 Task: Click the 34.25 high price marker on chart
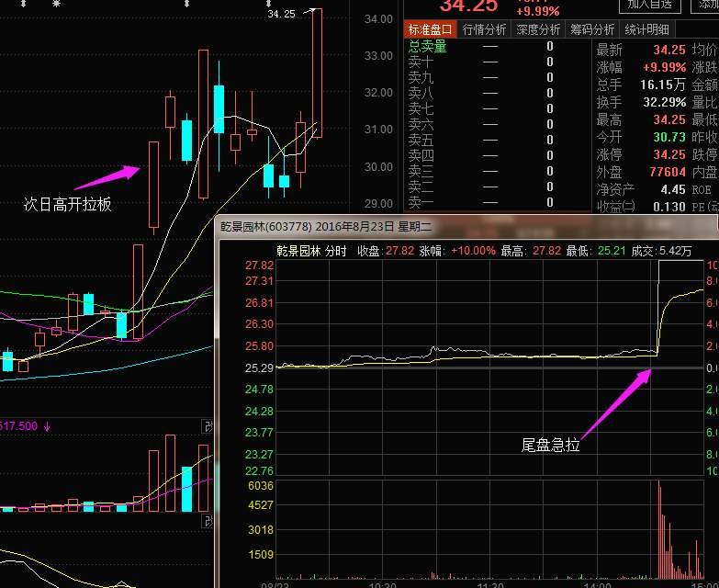click(x=281, y=14)
